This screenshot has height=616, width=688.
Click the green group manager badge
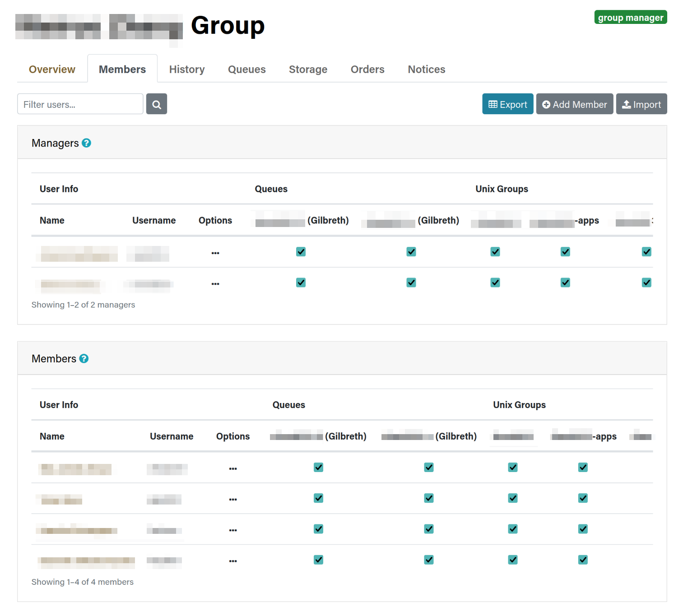631,17
